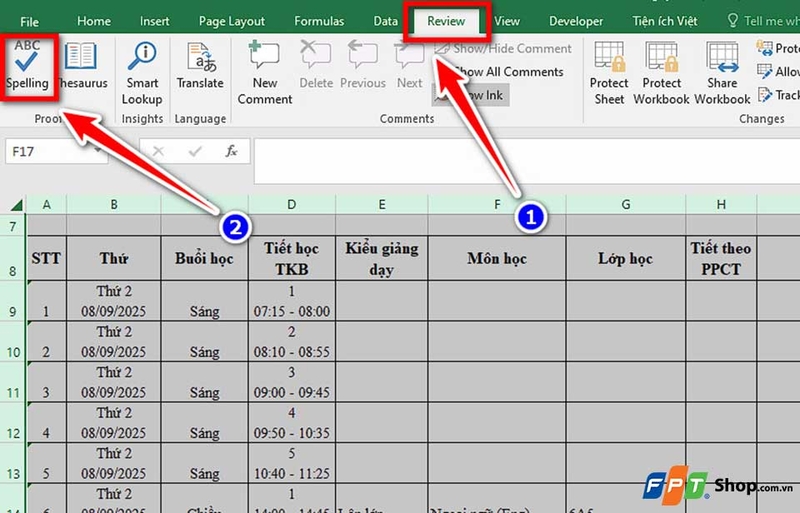Screen dimensions: 800x513
Task: Select column B header
Action: tap(114, 205)
